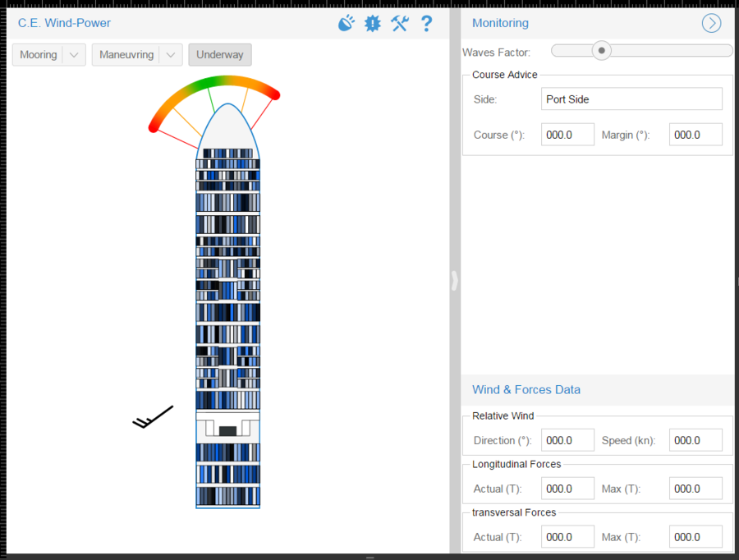This screenshot has height=560, width=739.
Task: Click the satellite dish sensor icon
Action: tap(347, 23)
